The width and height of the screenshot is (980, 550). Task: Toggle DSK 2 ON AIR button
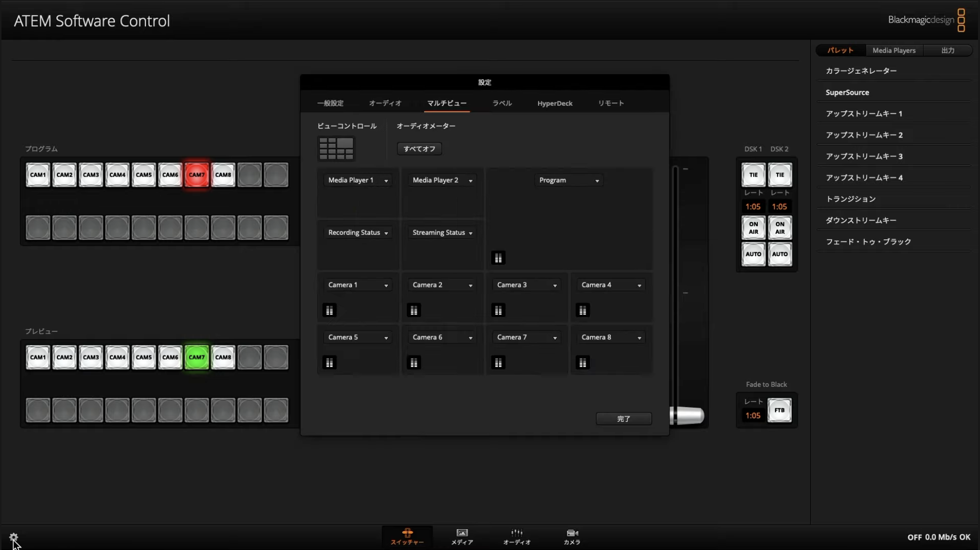(780, 228)
